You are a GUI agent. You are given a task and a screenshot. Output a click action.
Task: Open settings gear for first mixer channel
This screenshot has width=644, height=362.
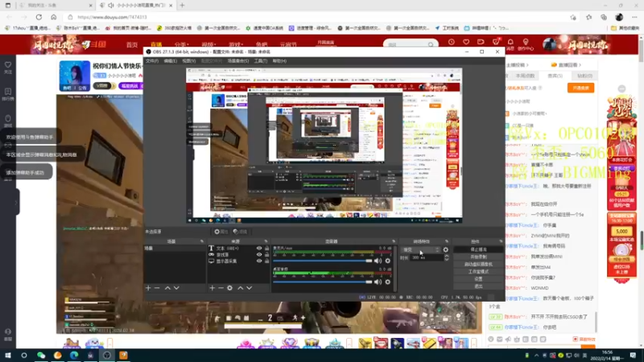387,261
